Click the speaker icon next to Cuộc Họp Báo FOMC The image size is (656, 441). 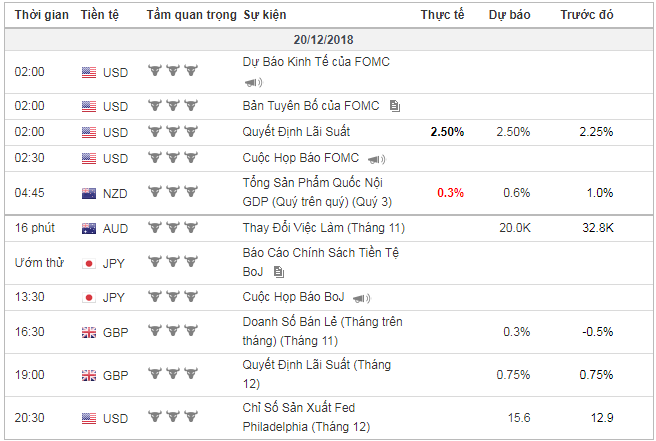point(376,159)
